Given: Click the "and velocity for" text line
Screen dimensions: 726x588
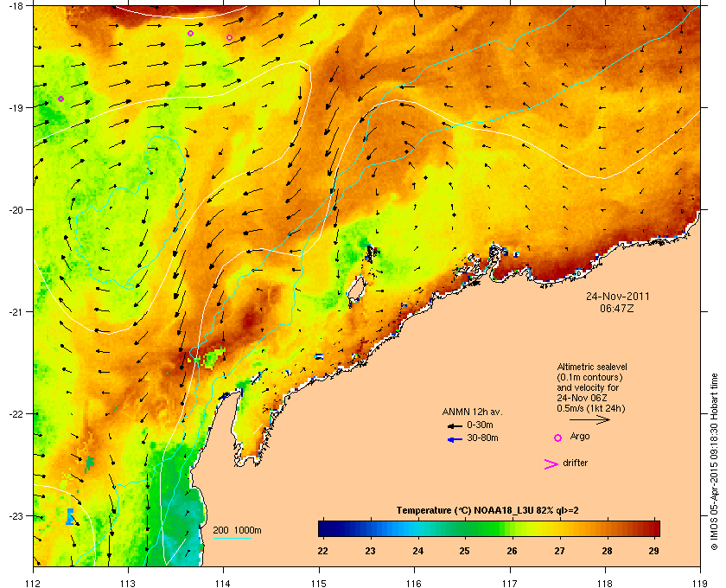Looking at the screenshot, I should coord(588,387).
